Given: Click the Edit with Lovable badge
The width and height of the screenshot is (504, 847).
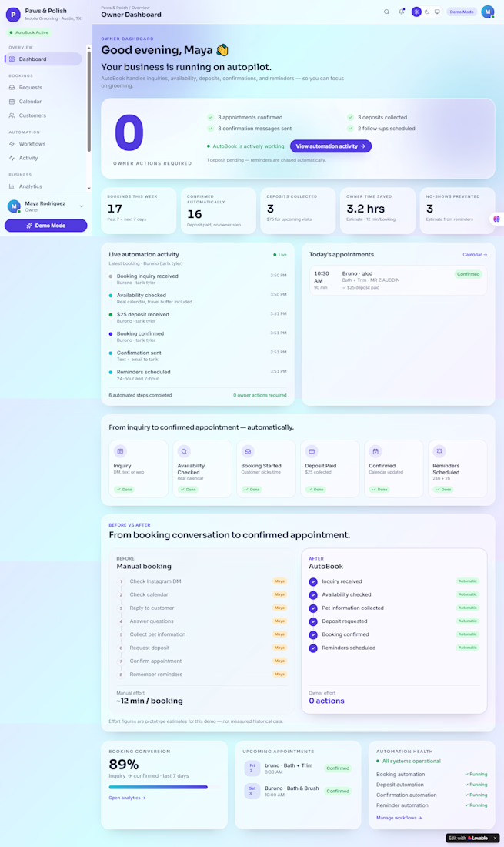Looking at the screenshot, I should click(x=468, y=839).
